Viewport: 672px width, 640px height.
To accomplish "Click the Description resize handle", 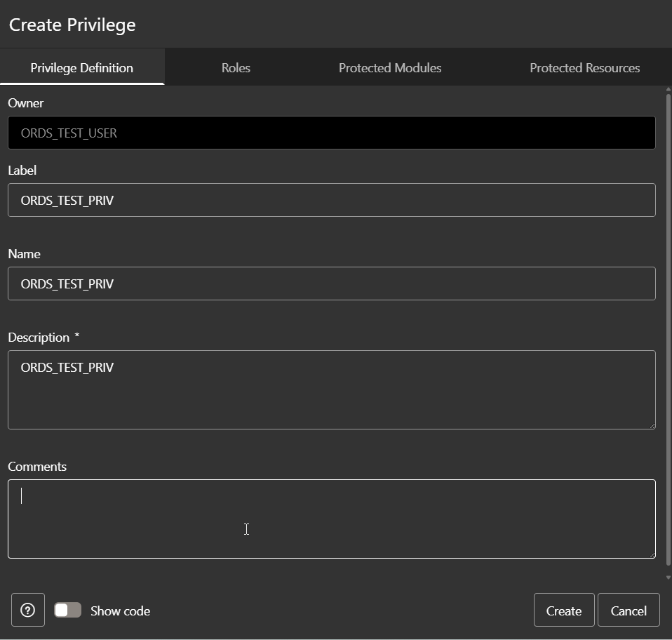I will coord(652,425).
